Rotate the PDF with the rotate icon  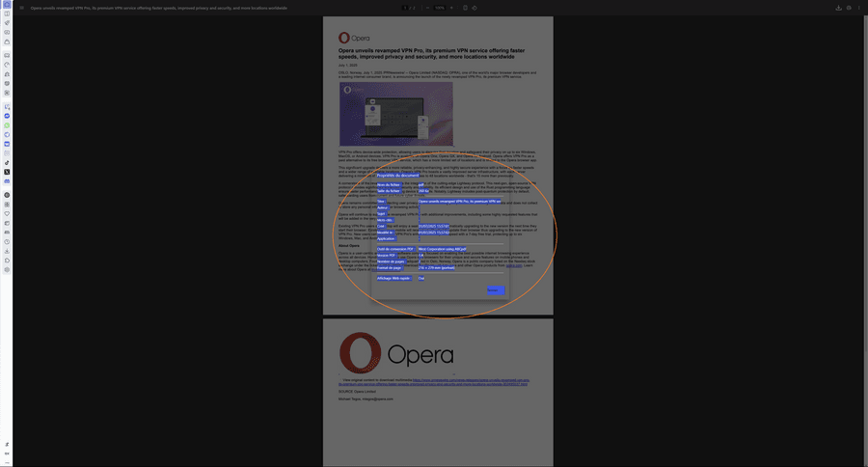475,8
